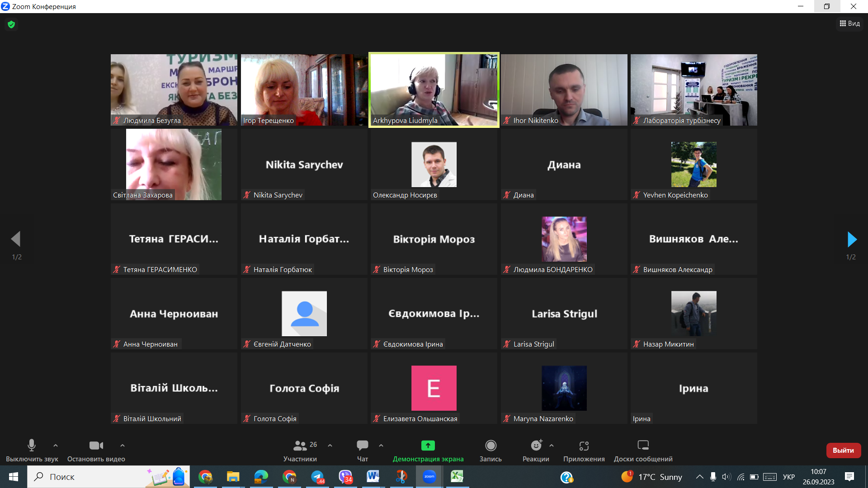Open the Reactions smiley icon

click(x=536, y=446)
